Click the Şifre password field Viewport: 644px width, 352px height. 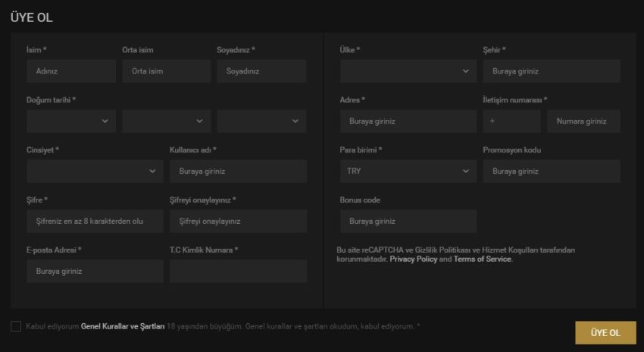coord(94,222)
